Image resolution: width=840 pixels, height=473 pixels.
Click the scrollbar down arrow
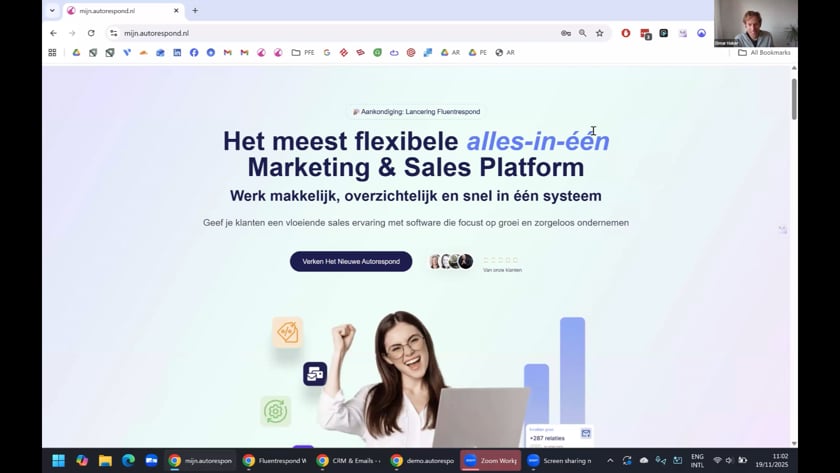pyautogui.click(x=794, y=444)
